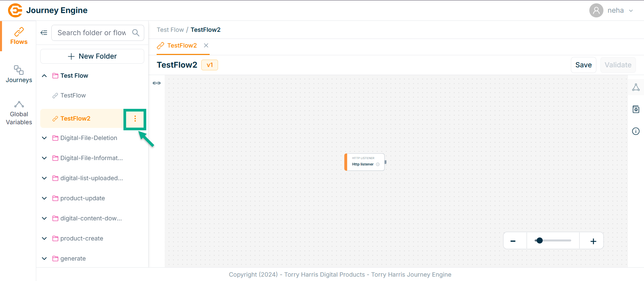Close the TestFlow2 tab
The height and width of the screenshot is (281, 644).
[206, 46]
